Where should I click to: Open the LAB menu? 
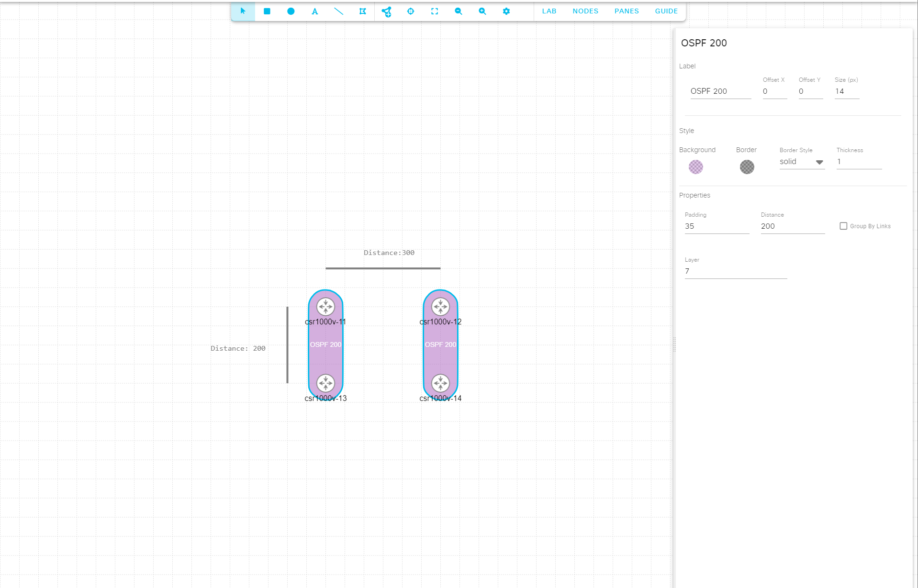[x=549, y=11]
